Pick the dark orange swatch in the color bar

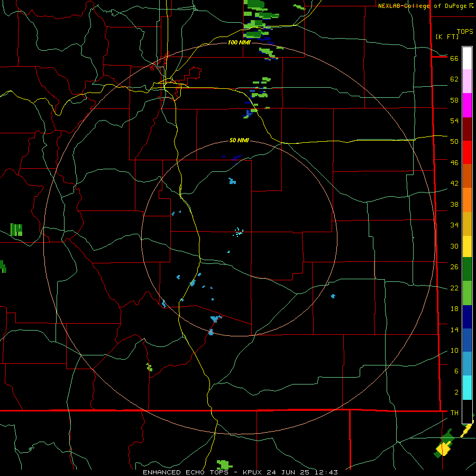(x=467, y=176)
